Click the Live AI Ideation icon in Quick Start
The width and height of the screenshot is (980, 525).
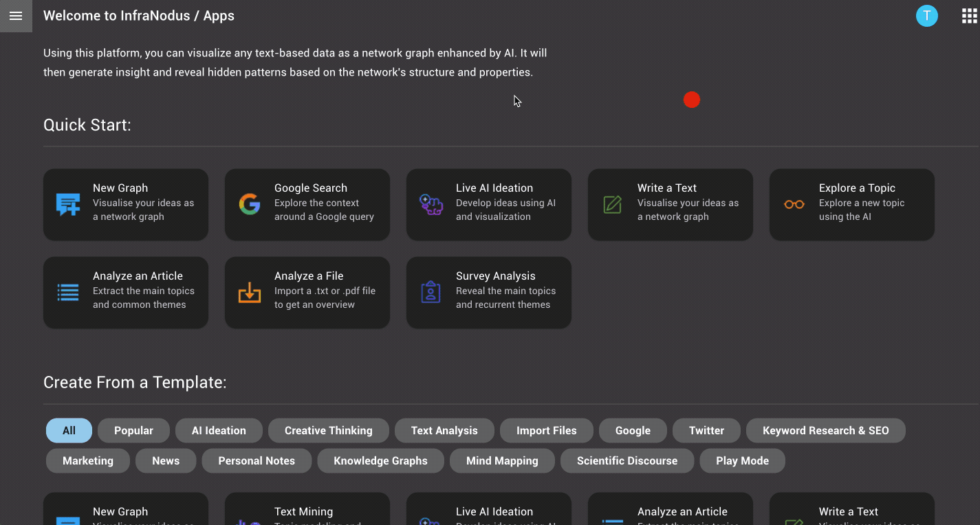(431, 205)
